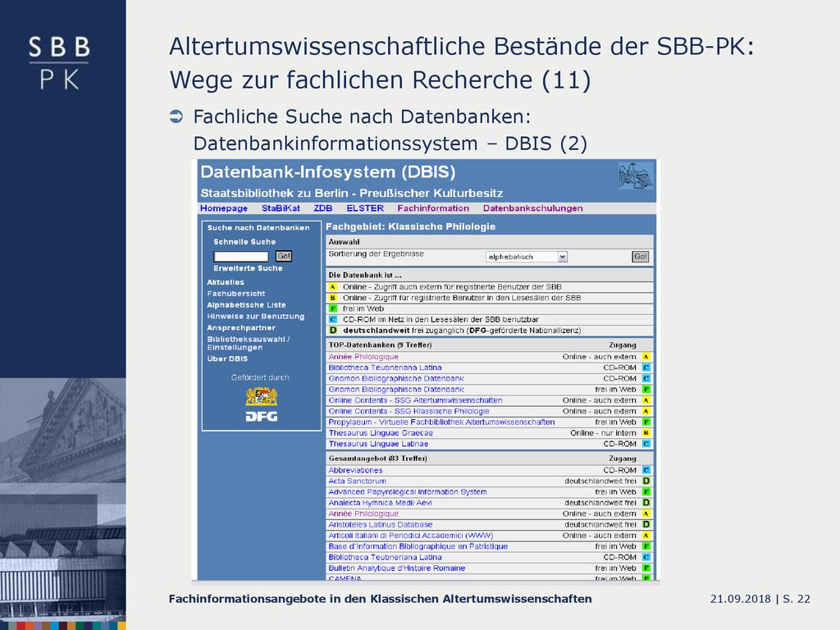Open Alphabetische Liste in sidebar
Image resolution: width=840 pixels, height=630 pixels.
pyautogui.click(x=246, y=305)
